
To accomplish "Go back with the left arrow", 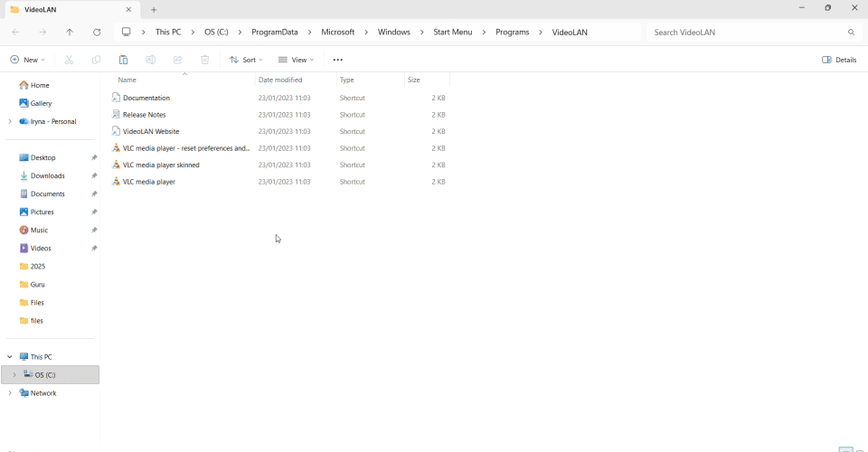I will tap(15, 32).
